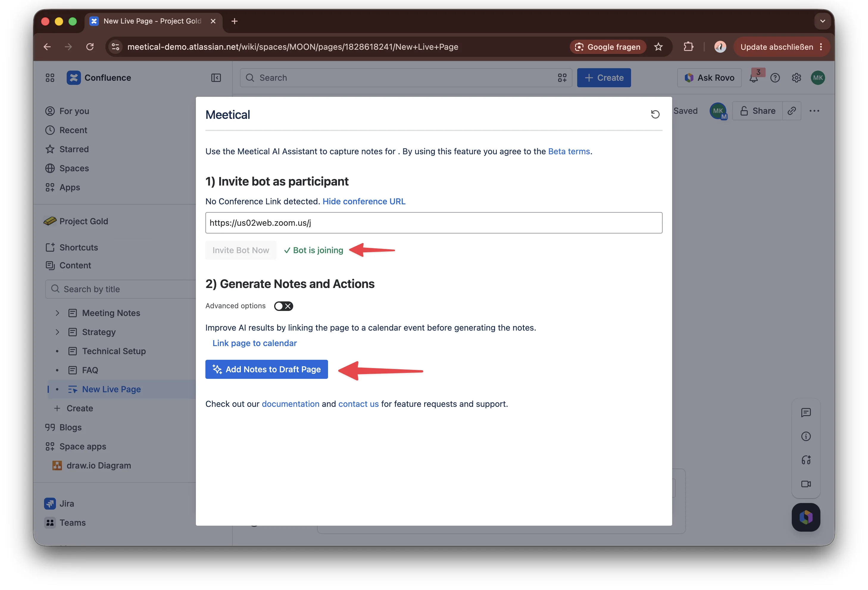Click the video camera icon on right rail

pyautogui.click(x=805, y=484)
